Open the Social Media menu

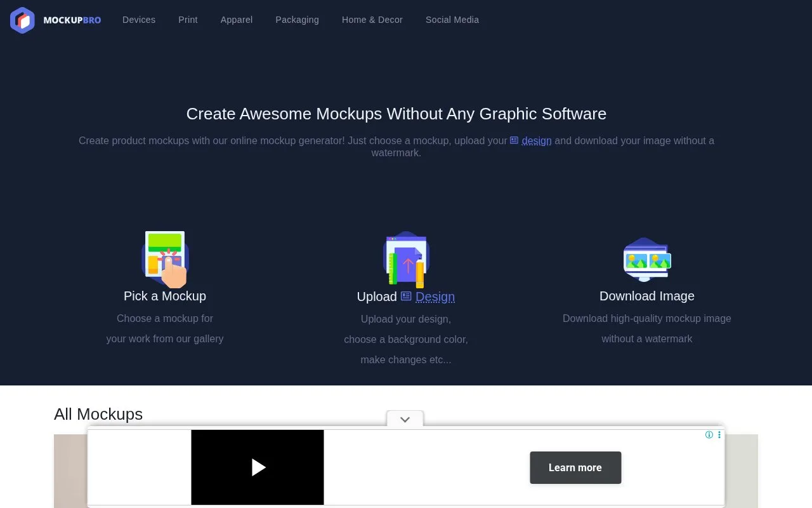point(452,20)
